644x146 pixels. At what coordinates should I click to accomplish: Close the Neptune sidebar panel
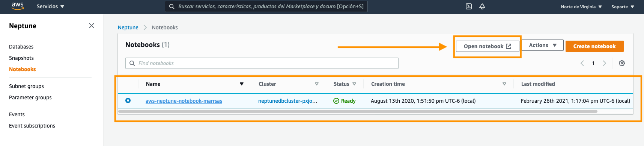92,26
